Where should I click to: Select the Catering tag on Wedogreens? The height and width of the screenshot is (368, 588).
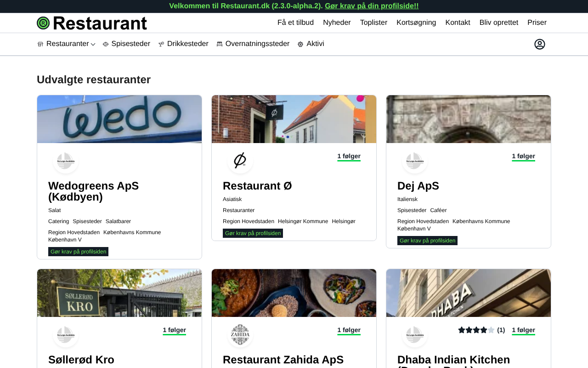tap(58, 221)
